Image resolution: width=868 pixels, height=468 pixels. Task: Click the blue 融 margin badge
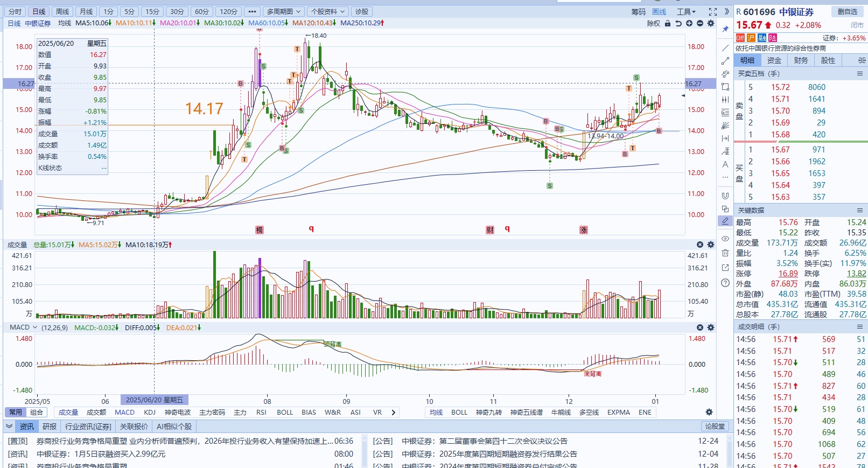[x=762, y=38]
